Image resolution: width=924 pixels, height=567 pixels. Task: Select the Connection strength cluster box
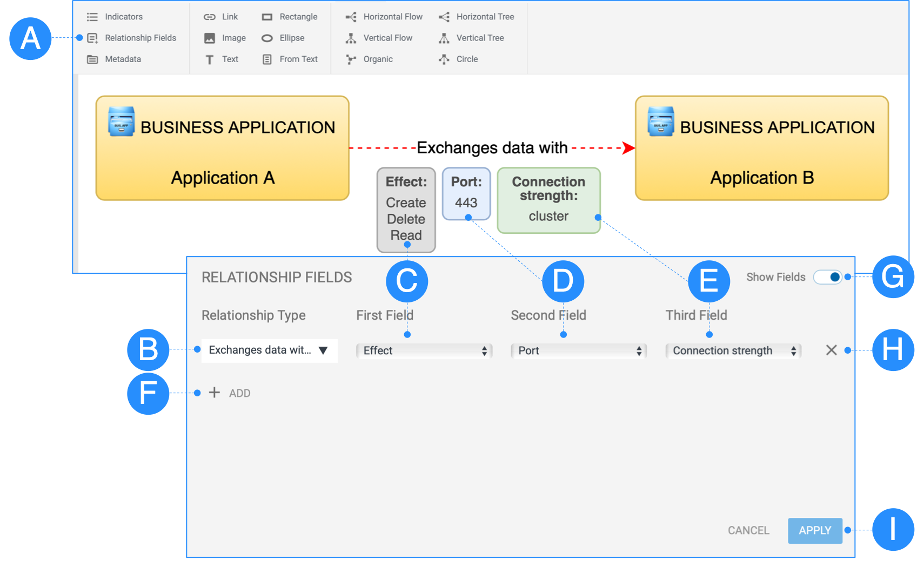pyautogui.click(x=548, y=200)
